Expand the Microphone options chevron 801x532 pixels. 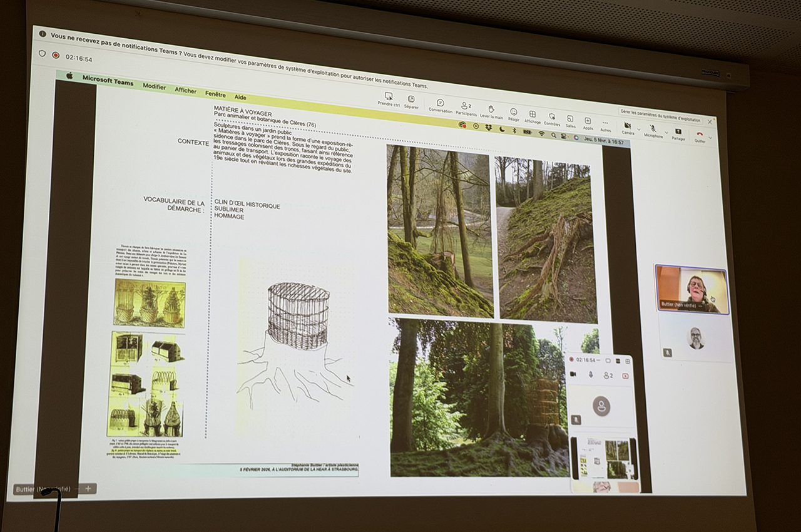665,132
